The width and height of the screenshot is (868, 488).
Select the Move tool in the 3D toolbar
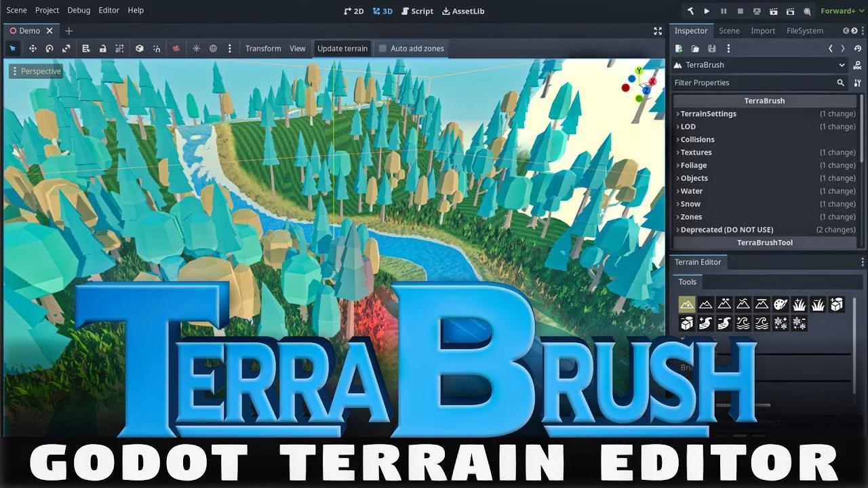[x=32, y=48]
